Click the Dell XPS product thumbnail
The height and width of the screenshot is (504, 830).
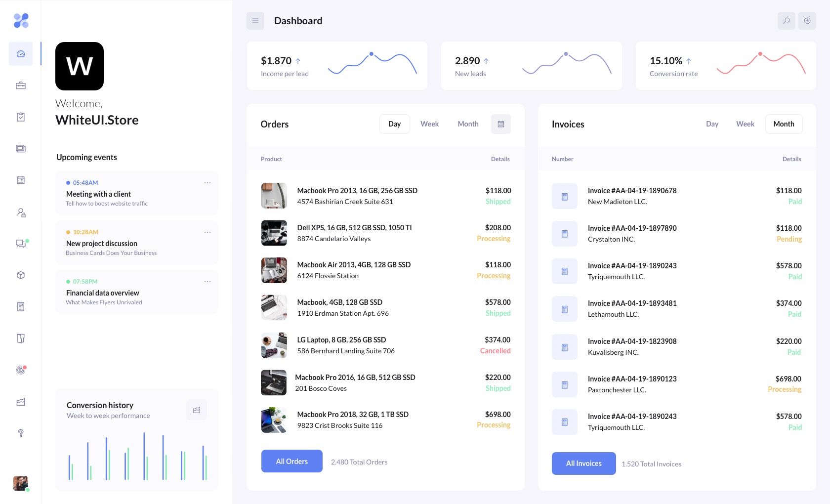point(274,233)
